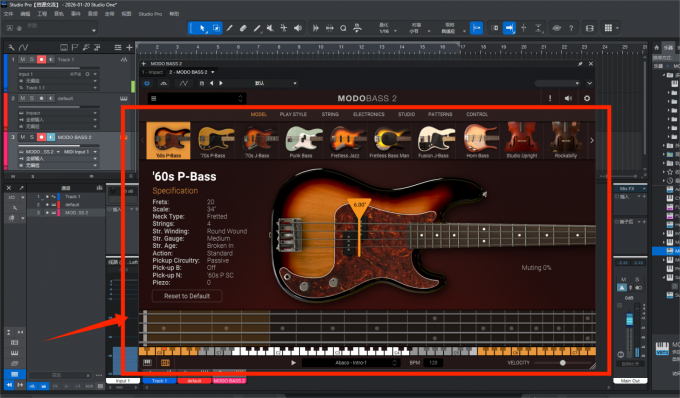Viewport: 680px width, 398px height.
Task: Expand plugin window chevron at top right
Action: (x=589, y=83)
